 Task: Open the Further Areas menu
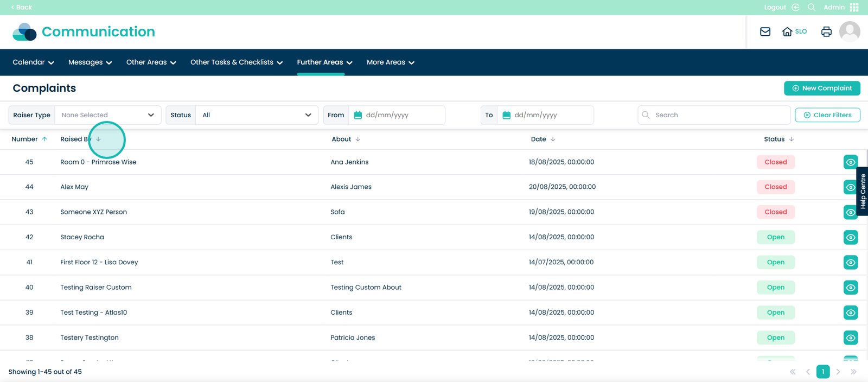coord(324,62)
